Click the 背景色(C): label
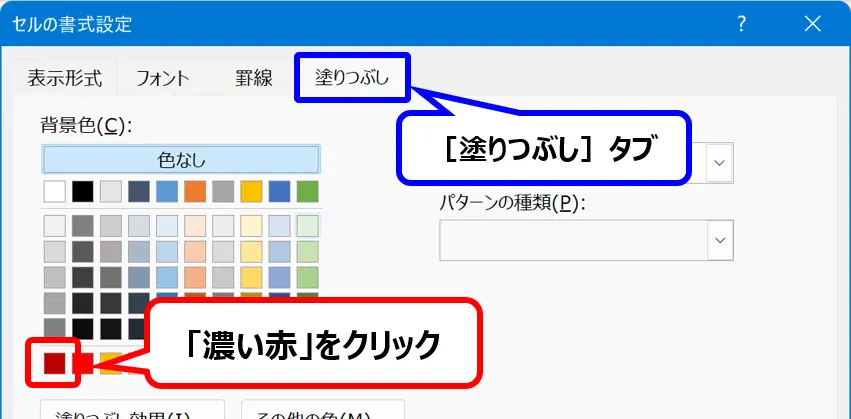The image size is (851, 419). (x=87, y=126)
